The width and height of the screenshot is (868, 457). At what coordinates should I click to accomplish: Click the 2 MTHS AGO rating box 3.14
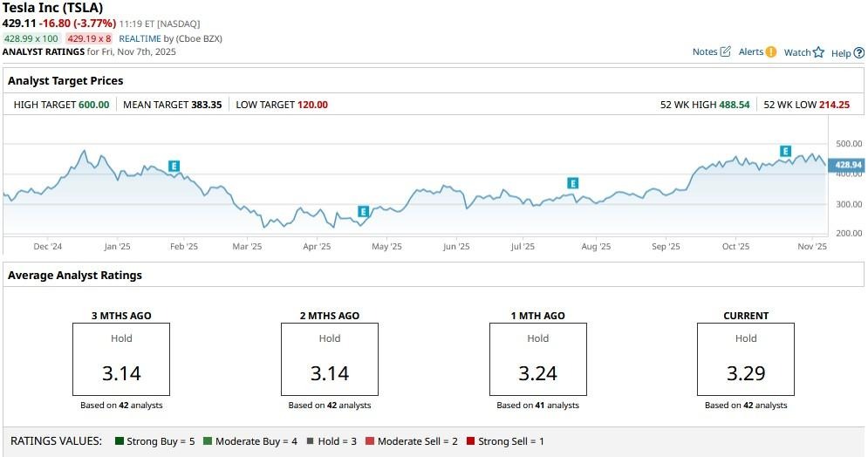(x=330, y=359)
